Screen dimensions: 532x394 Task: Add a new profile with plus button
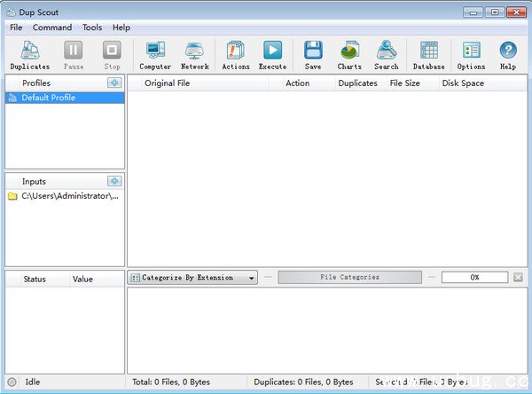(x=113, y=83)
